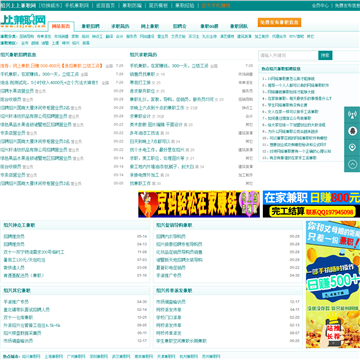Open the 找兼职工作 resume listing
The image size is (360, 360).
(140, 183)
